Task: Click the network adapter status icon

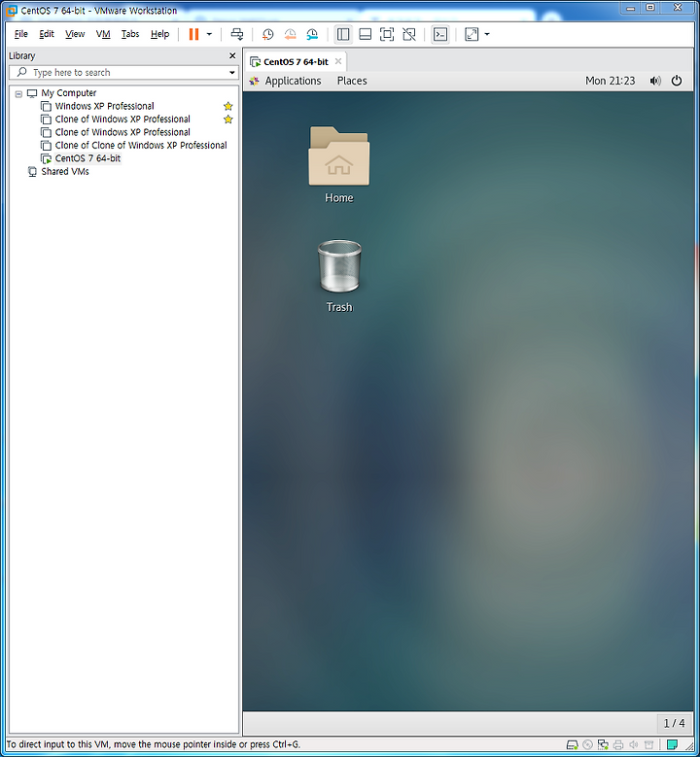Action: (603, 745)
